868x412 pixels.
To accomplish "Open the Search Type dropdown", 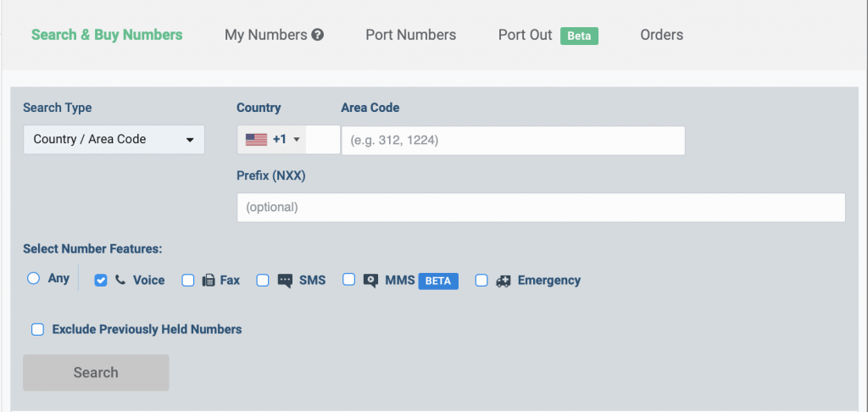I will (114, 140).
